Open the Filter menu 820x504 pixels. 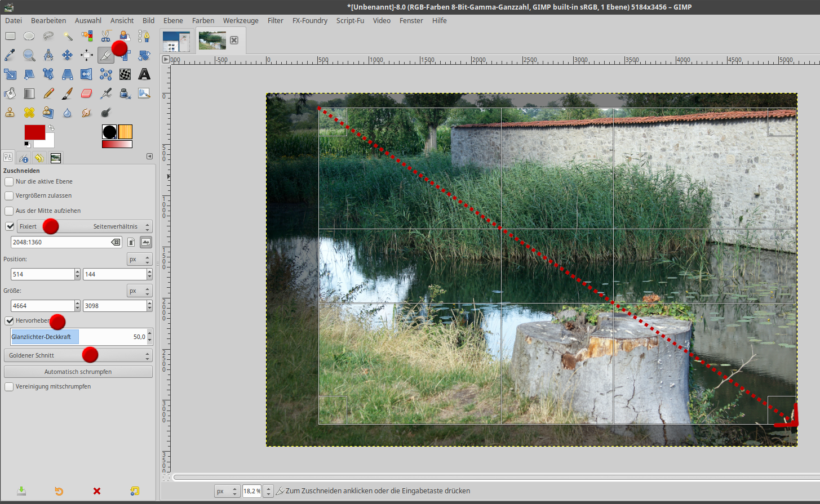point(275,21)
